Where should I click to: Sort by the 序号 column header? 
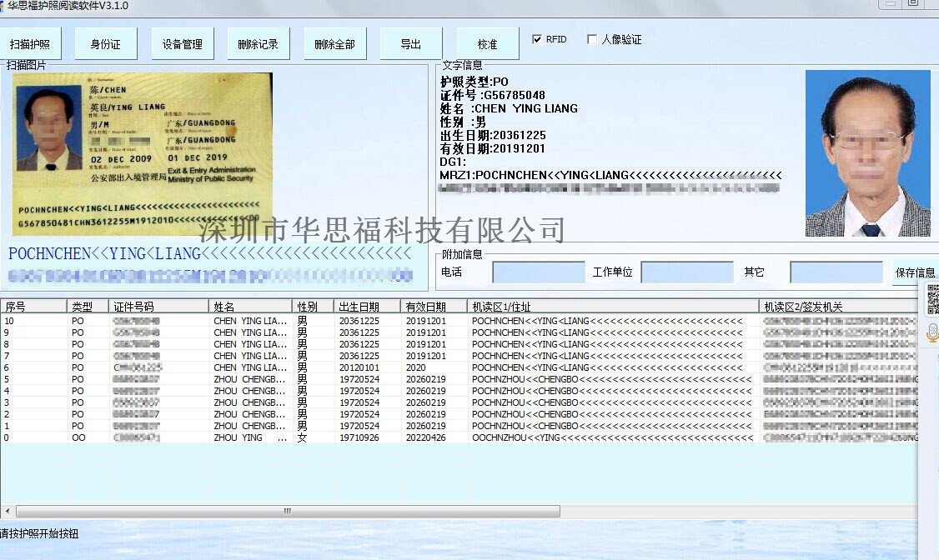point(33,307)
